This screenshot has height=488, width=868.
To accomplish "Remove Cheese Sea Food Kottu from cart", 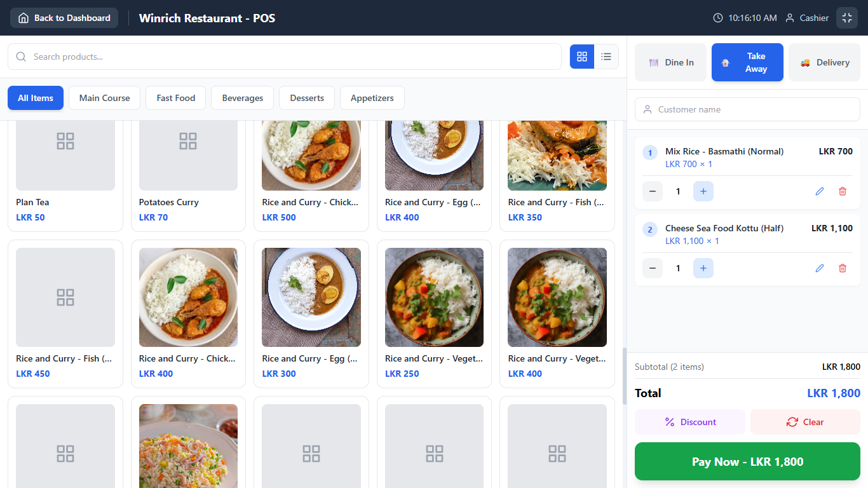I will tap(843, 268).
